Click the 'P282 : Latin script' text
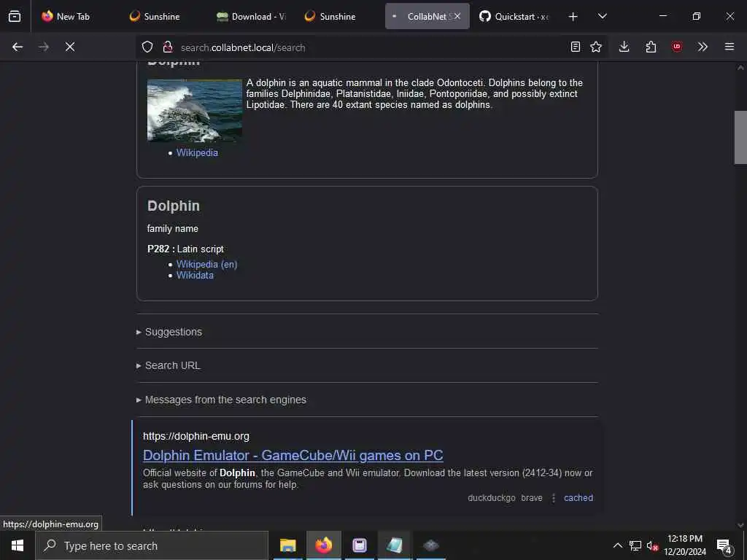 pyautogui.click(x=185, y=249)
